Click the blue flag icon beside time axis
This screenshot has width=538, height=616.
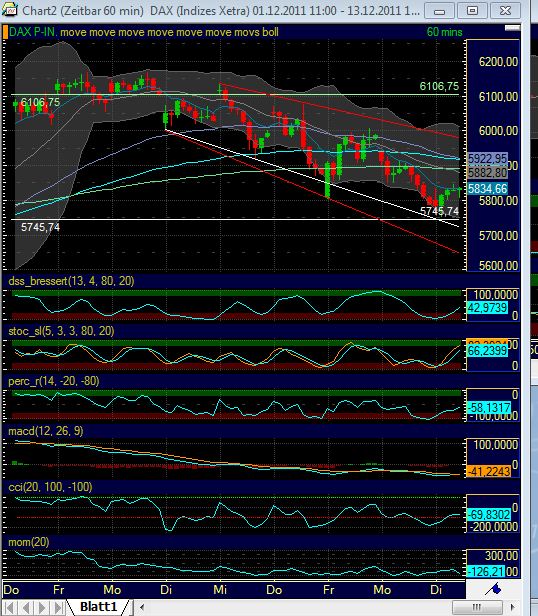[493, 589]
